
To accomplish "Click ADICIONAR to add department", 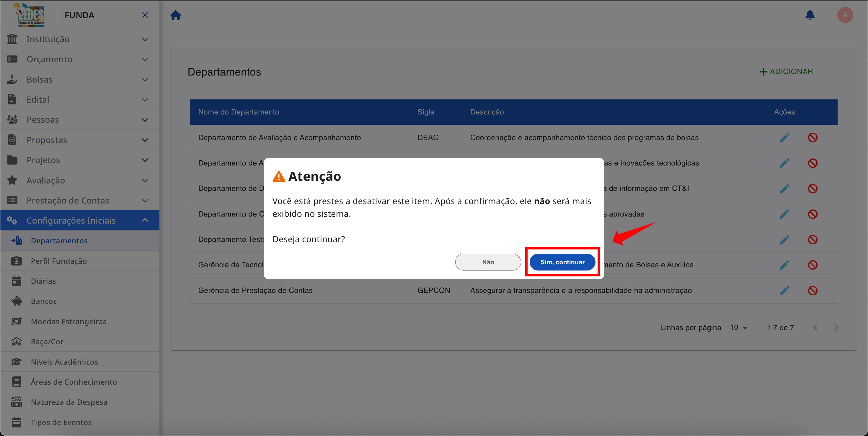I will (786, 72).
